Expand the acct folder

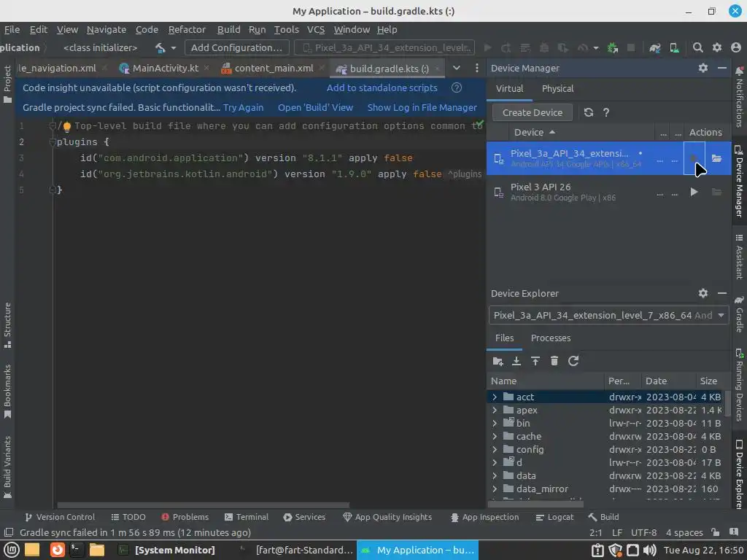coord(495,397)
